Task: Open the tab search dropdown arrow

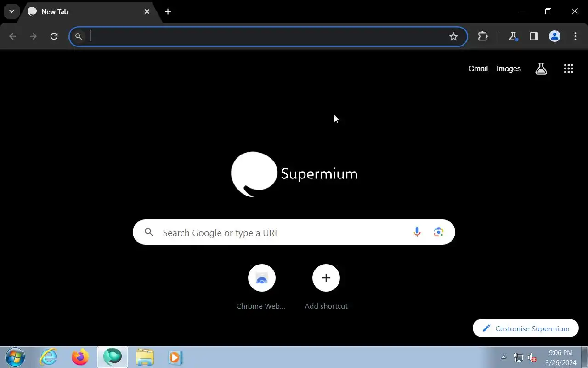Action: 11,11
